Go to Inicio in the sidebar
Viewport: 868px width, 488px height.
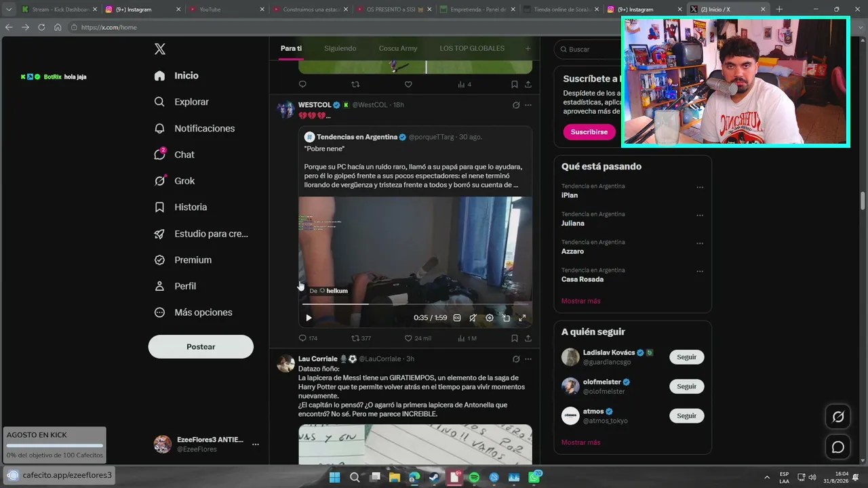pos(176,76)
